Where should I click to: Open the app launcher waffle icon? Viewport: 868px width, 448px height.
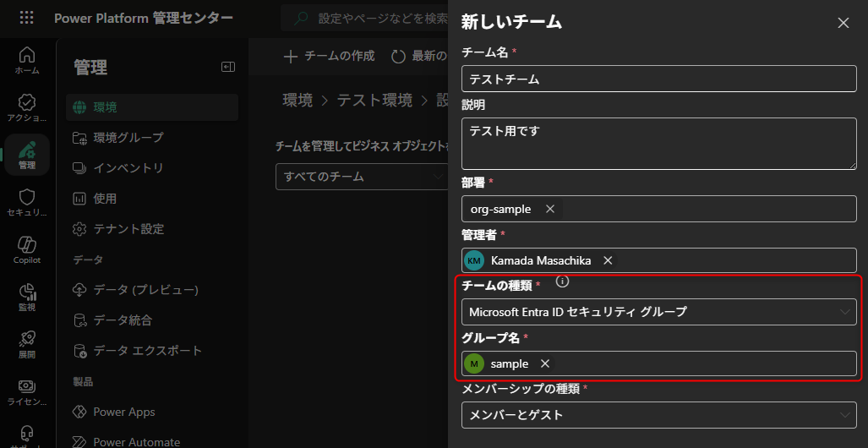point(26,18)
